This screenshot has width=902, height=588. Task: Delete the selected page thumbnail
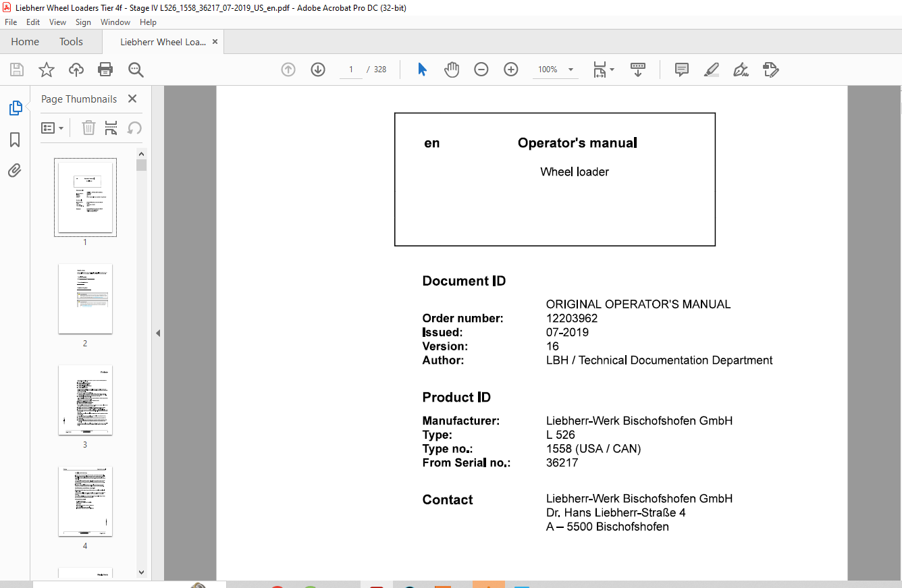tap(88, 128)
